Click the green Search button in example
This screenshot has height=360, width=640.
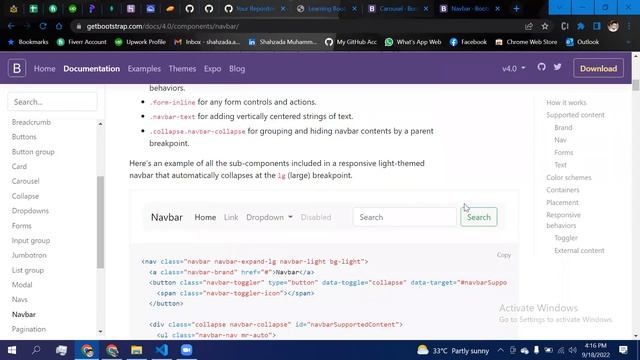pos(479,217)
